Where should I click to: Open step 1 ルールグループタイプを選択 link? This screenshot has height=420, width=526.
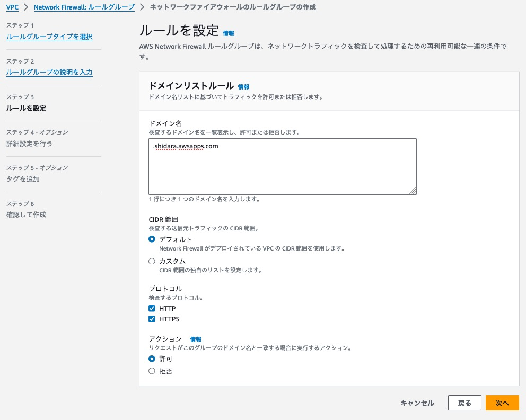pos(49,37)
